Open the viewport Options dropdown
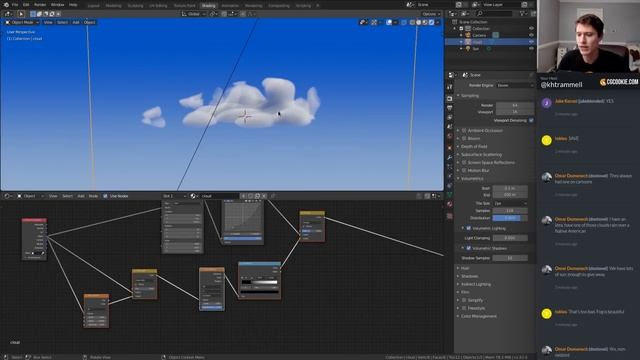 coord(431,14)
